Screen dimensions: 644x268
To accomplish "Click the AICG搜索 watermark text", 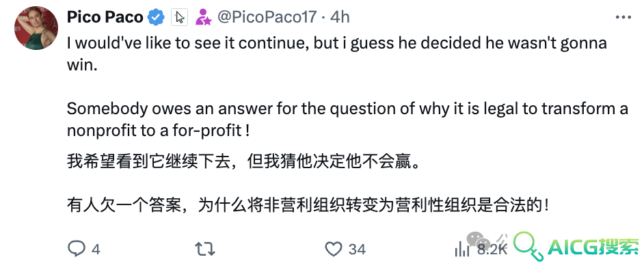I will [594, 247].
